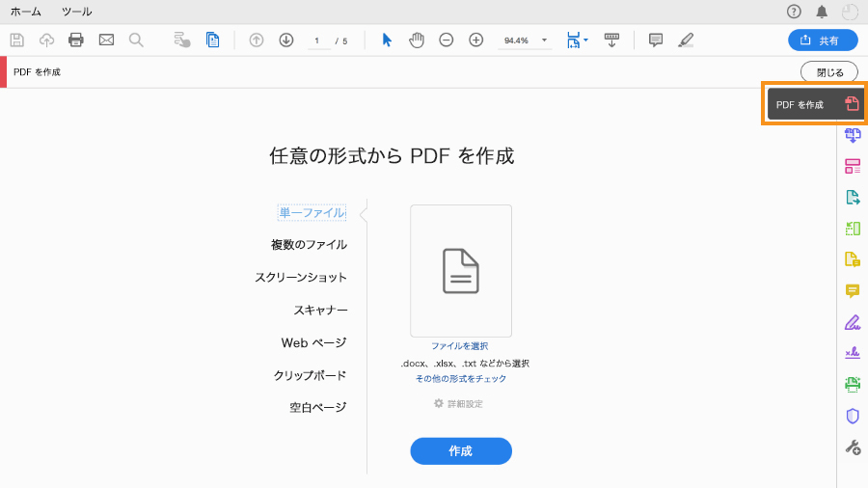Activate the Hand pan tool
Viewport: 868px width, 488px height.
pyautogui.click(x=417, y=40)
